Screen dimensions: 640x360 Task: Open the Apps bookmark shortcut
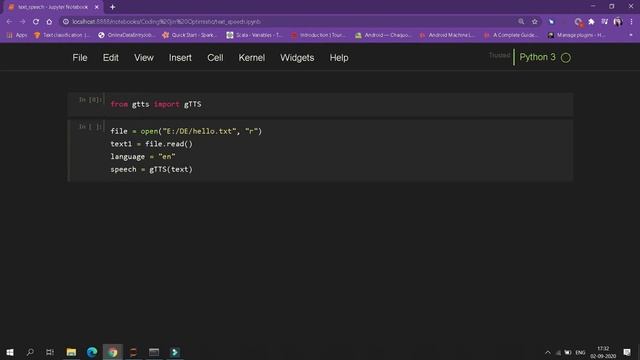[x=17, y=36]
